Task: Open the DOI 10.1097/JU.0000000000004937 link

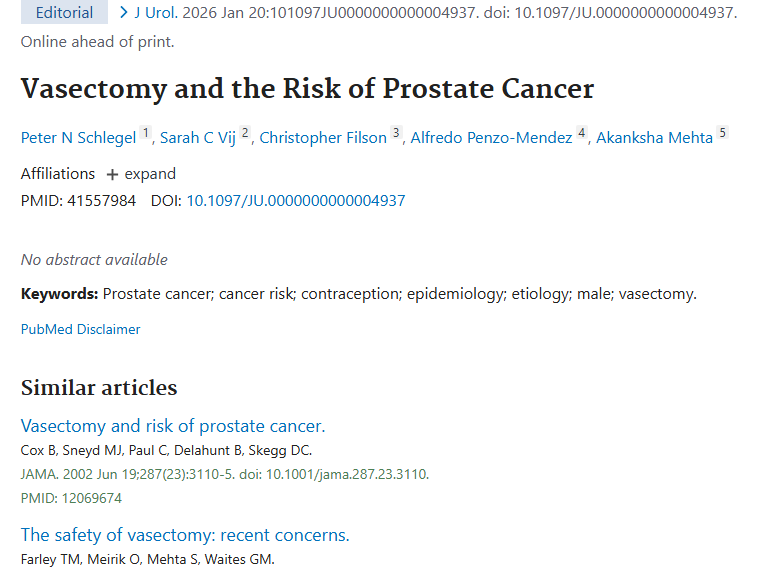Action: point(295,201)
